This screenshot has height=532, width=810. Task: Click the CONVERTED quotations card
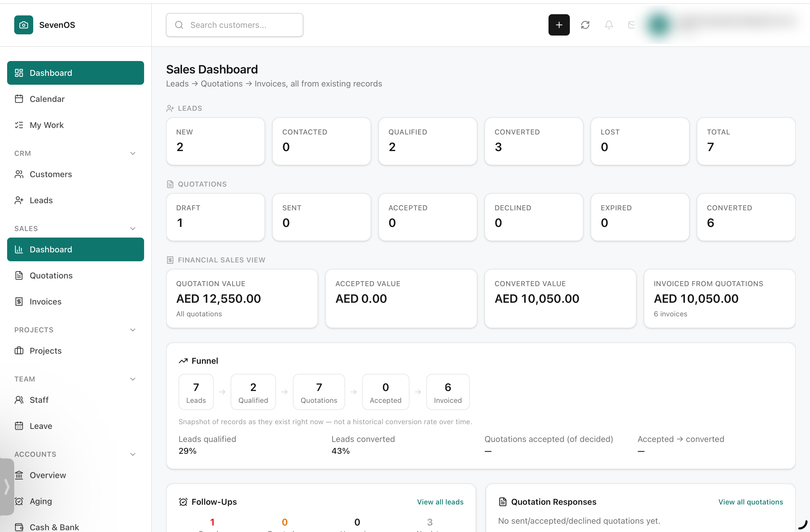[746, 217]
